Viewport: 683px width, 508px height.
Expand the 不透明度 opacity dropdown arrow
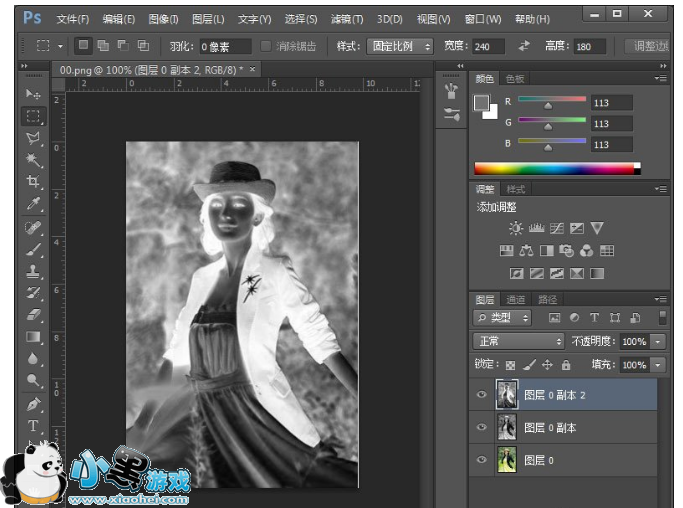[657, 341]
